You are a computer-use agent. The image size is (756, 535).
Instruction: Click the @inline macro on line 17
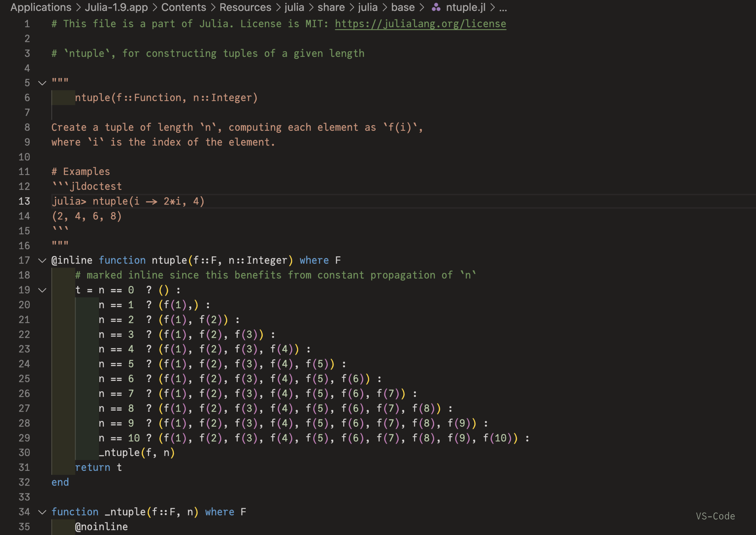(72, 260)
